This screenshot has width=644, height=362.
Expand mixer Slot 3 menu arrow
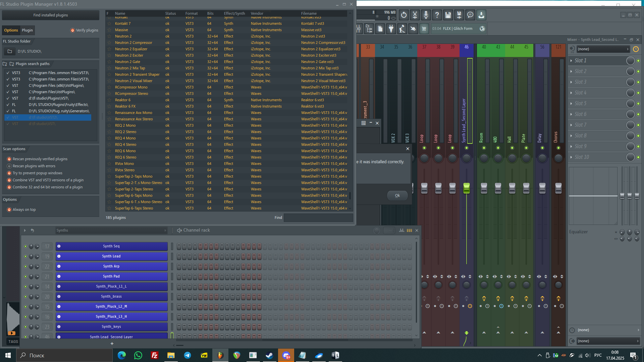[571, 82]
